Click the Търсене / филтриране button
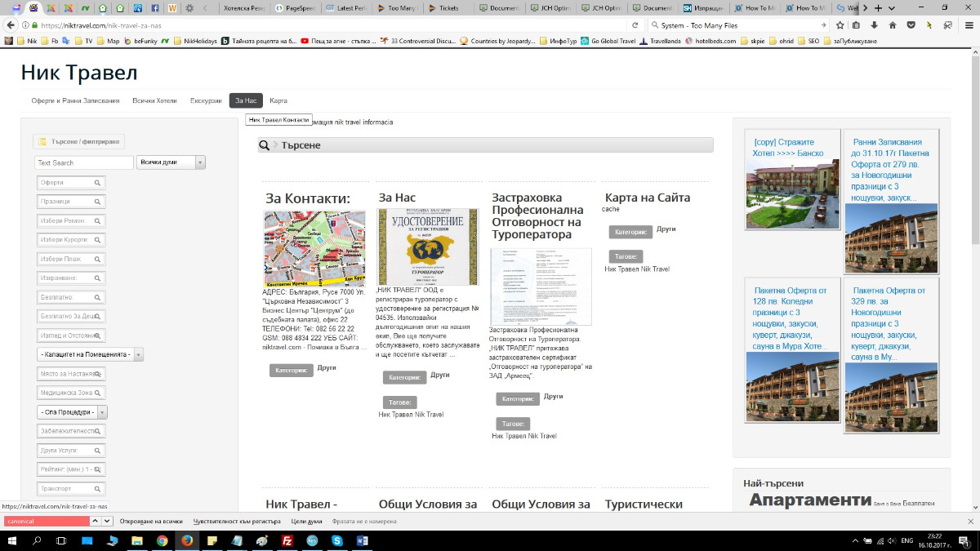Screen dimensions: 980x551 79,141
